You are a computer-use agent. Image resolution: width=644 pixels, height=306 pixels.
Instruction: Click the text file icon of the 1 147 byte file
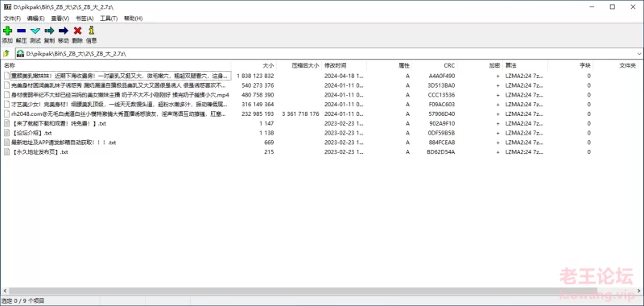click(6, 123)
